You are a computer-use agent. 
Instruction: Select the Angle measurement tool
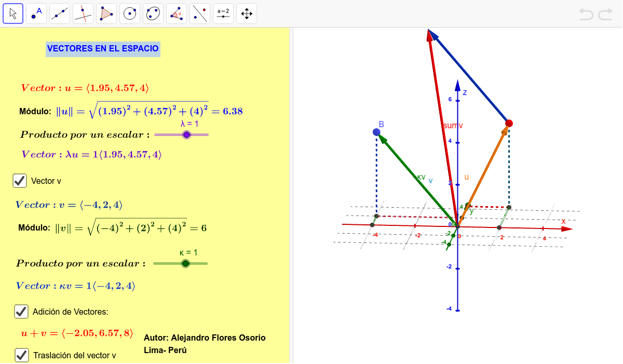pos(177,14)
